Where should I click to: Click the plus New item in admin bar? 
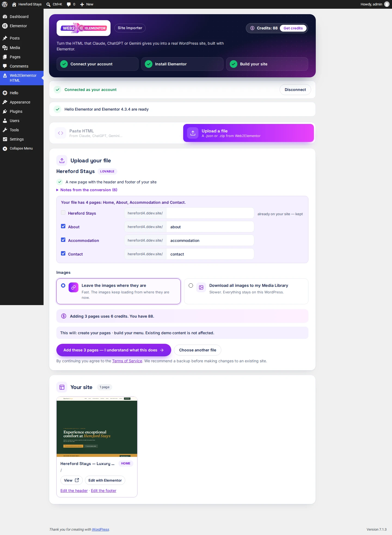(87, 4)
